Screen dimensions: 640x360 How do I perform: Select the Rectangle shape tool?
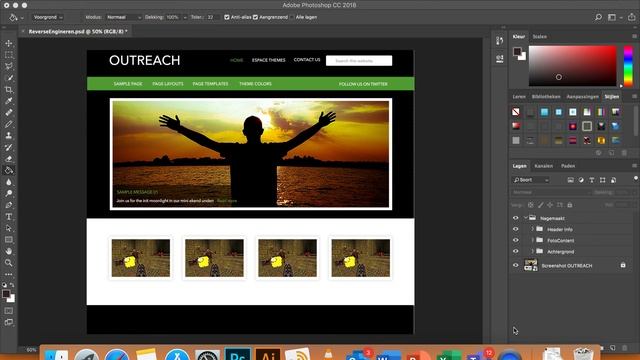[9, 240]
